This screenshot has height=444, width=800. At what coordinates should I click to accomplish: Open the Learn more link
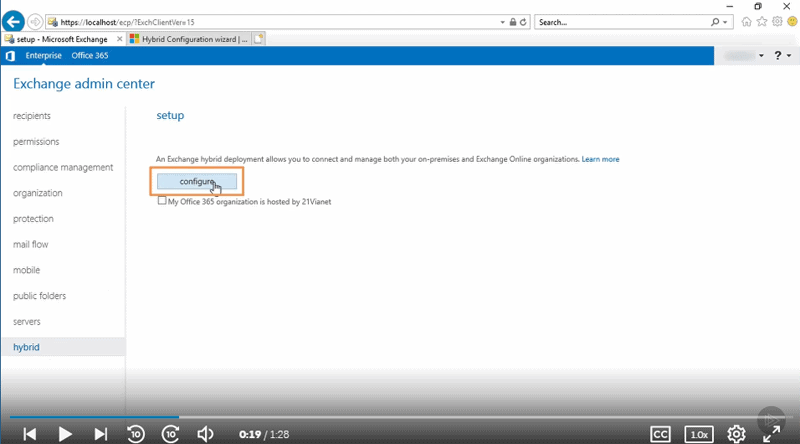point(601,159)
